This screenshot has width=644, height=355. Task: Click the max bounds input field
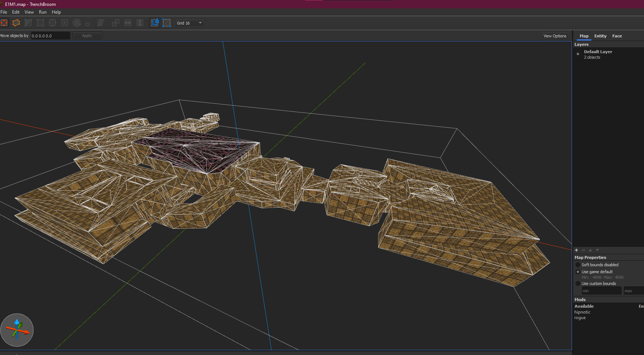click(x=634, y=291)
